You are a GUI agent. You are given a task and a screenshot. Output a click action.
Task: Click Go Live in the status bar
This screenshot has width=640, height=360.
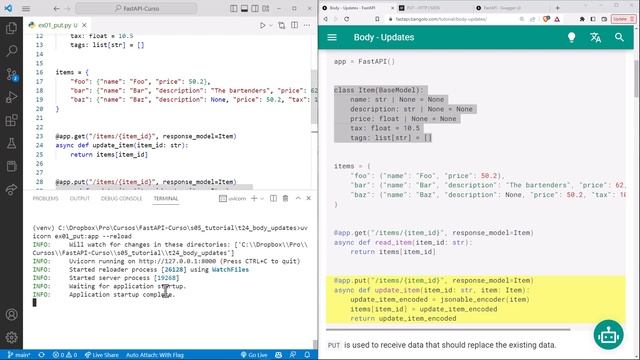tap(254, 355)
